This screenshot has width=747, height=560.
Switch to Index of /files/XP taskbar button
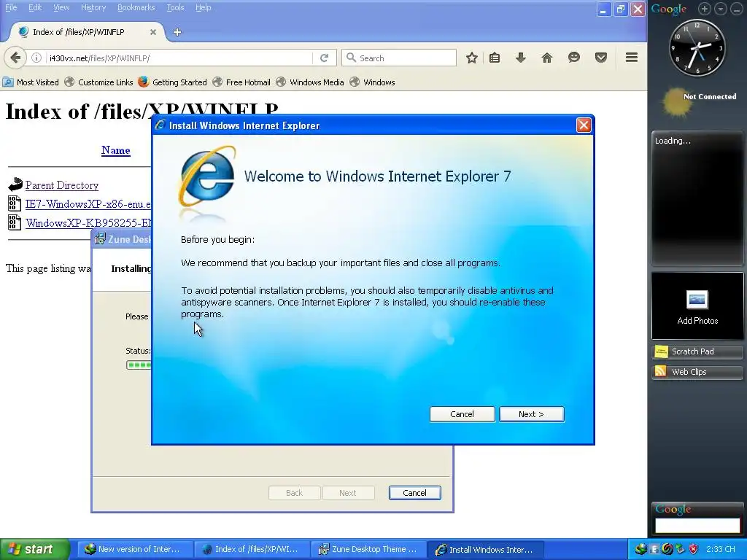click(x=252, y=550)
